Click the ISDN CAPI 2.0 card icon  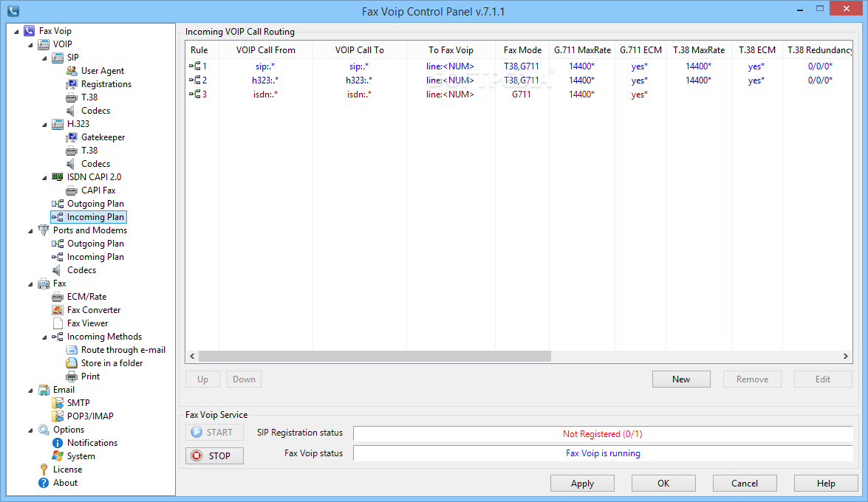[57, 176]
